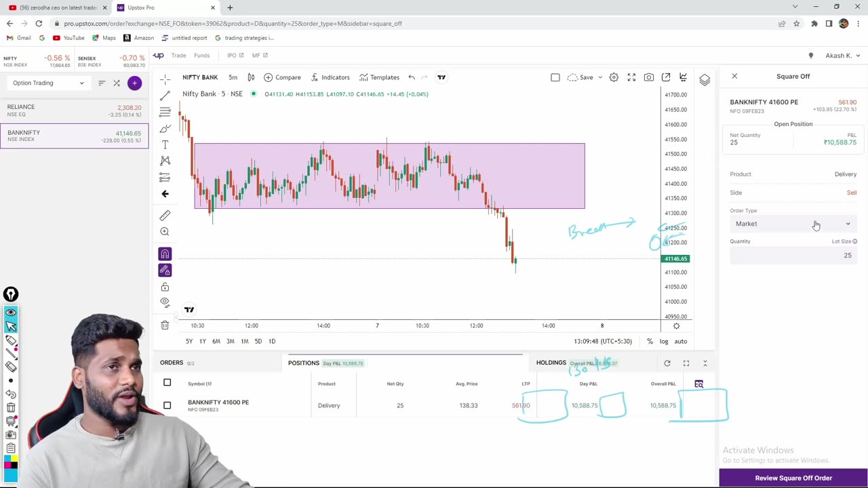Viewport: 868px width, 488px height.
Task: Open the Indicators menu
Action: click(x=330, y=77)
